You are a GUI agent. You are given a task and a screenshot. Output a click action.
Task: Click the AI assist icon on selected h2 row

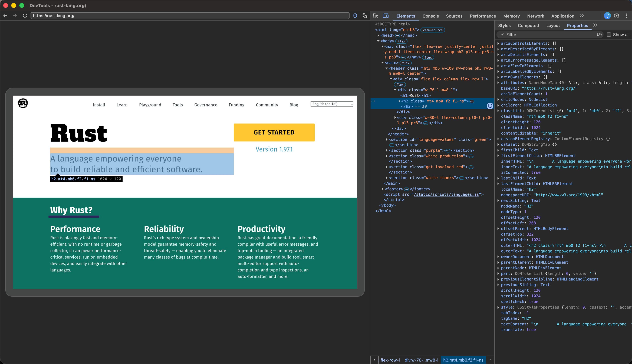pos(490,106)
